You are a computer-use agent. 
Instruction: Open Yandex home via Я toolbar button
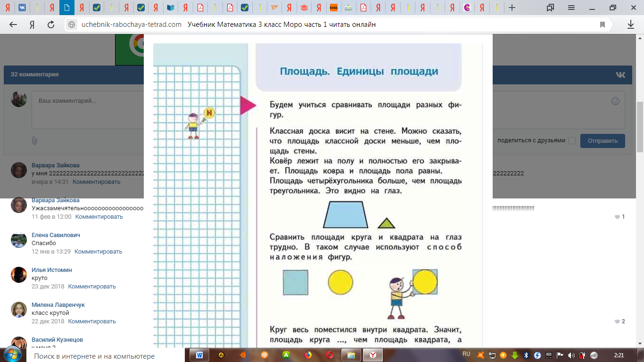[32, 25]
